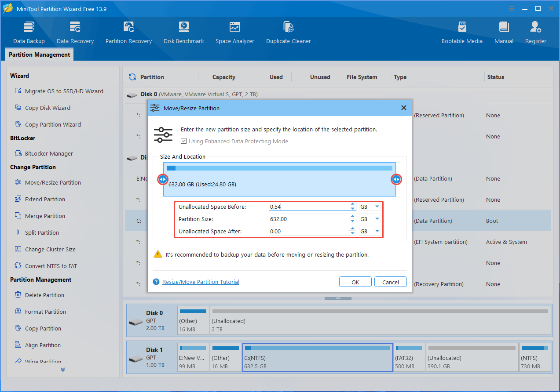This screenshot has width=560, height=392.
Task: Open the Partition Recovery tool
Action: [128, 33]
